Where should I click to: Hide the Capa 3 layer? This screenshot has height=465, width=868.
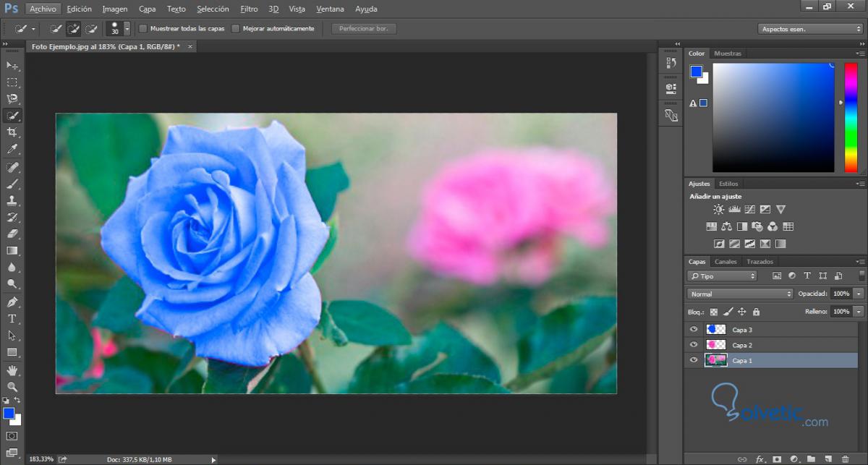(694, 330)
